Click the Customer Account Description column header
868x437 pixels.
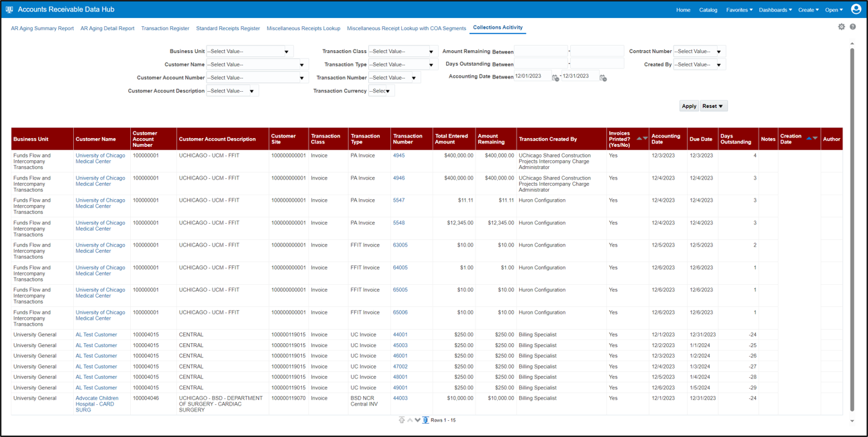click(x=222, y=139)
